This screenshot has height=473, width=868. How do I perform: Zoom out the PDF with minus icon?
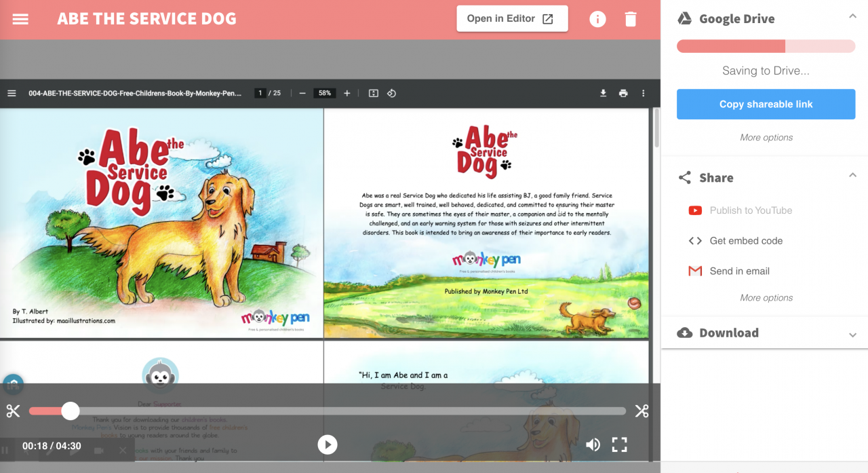(302, 93)
